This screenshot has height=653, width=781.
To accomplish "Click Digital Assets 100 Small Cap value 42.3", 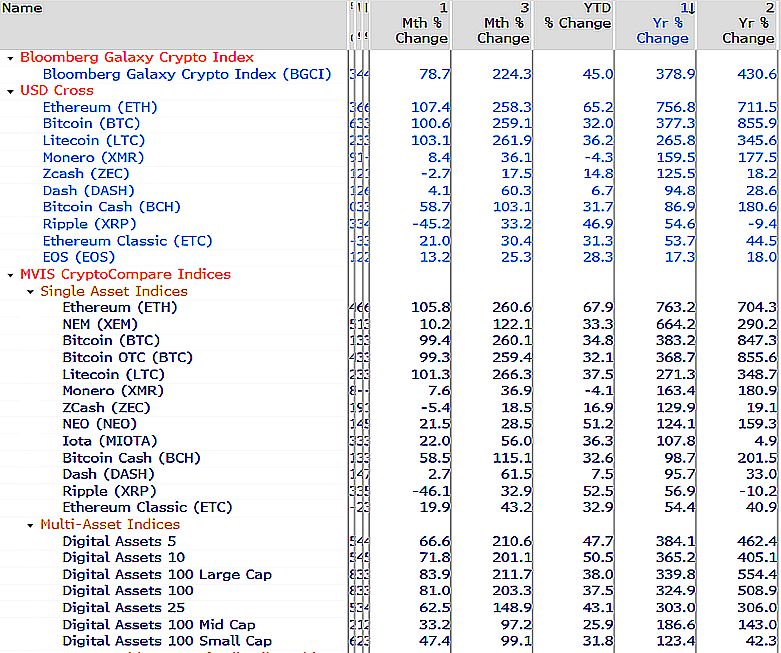I will pyautogui.click(x=762, y=641).
